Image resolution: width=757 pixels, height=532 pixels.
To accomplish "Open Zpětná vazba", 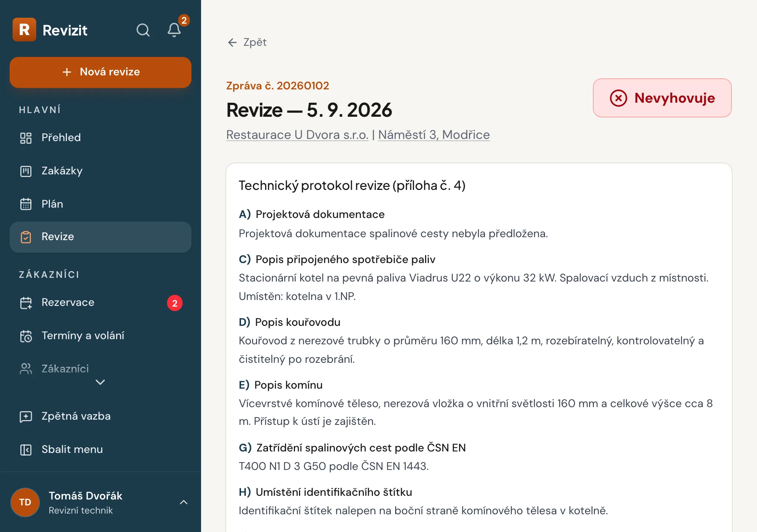I will [101, 416].
